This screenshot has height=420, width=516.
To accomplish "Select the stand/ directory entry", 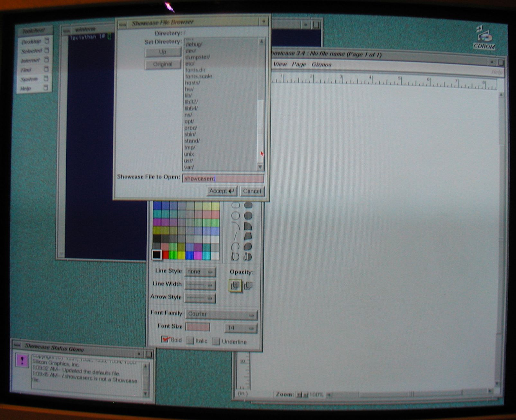I will point(192,141).
